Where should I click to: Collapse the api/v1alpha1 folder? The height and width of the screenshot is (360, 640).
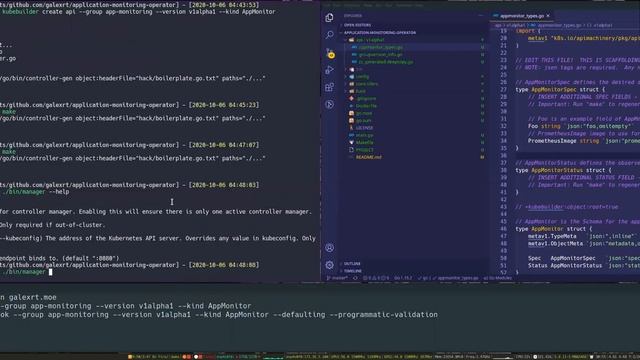[x=370, y=40]
